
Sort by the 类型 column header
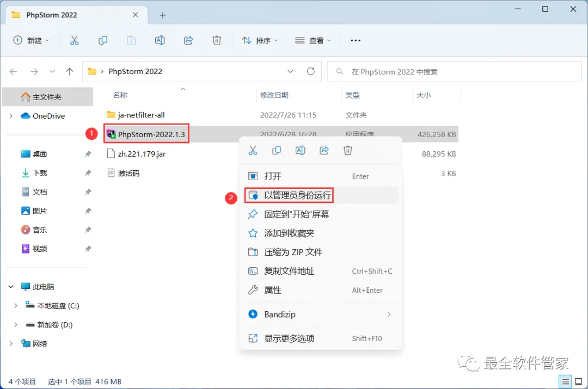[352, 95]
